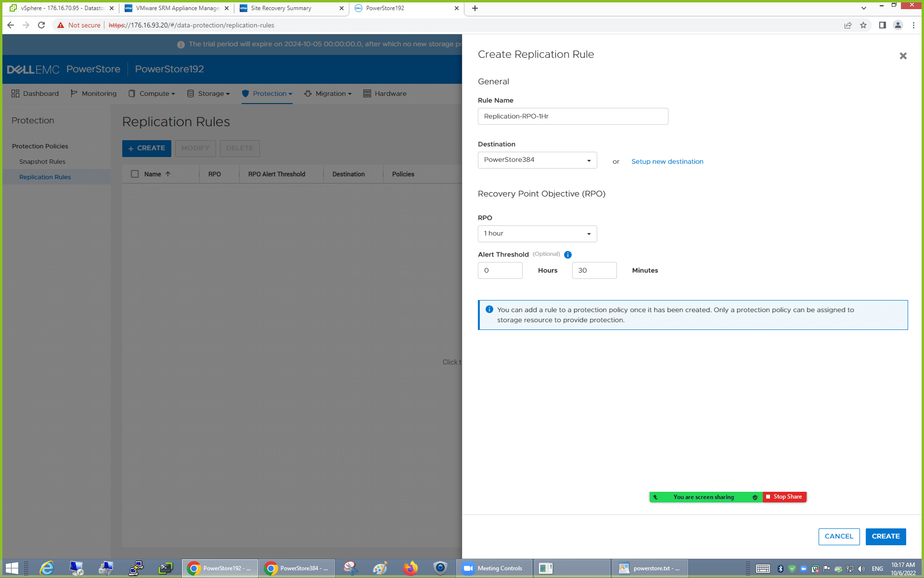The image size is (924, 578).
Task: Launch Internet Explorer from taskbar
Action: (47, 568)
